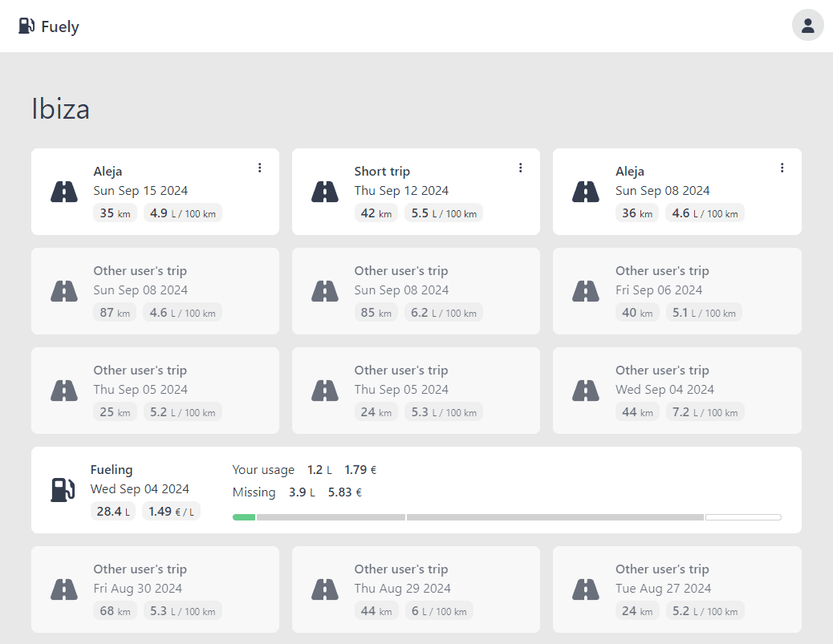Click the Short trip title
833x644 pixels.
point(382,171)
